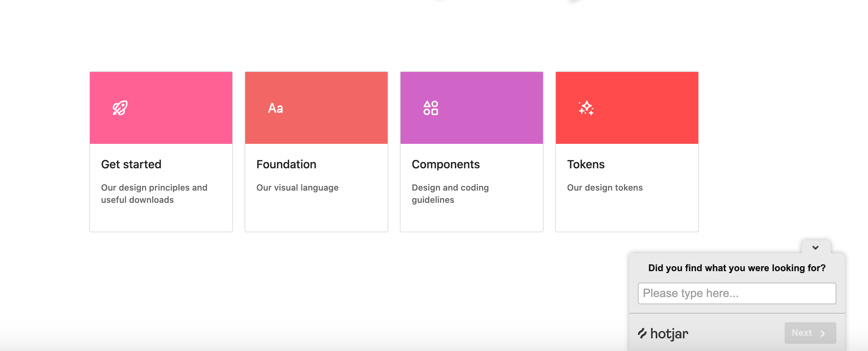Open the Get started card title
The image size is (868, 351).
(131, 164)
